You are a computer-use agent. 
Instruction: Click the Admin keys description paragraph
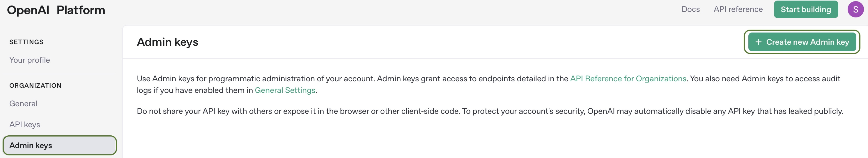(488, 85)
